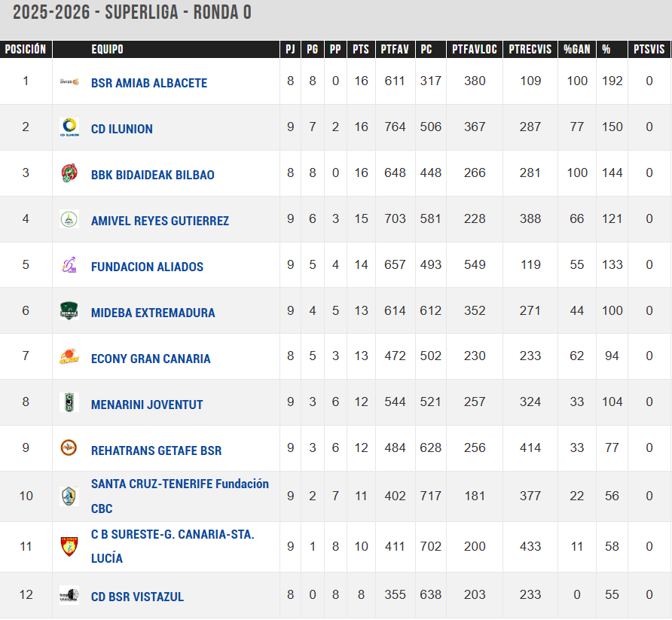The height and width of the screenshot is (620, 672).
Task: Click the PTS column header
Action: (x=362, y=50)
